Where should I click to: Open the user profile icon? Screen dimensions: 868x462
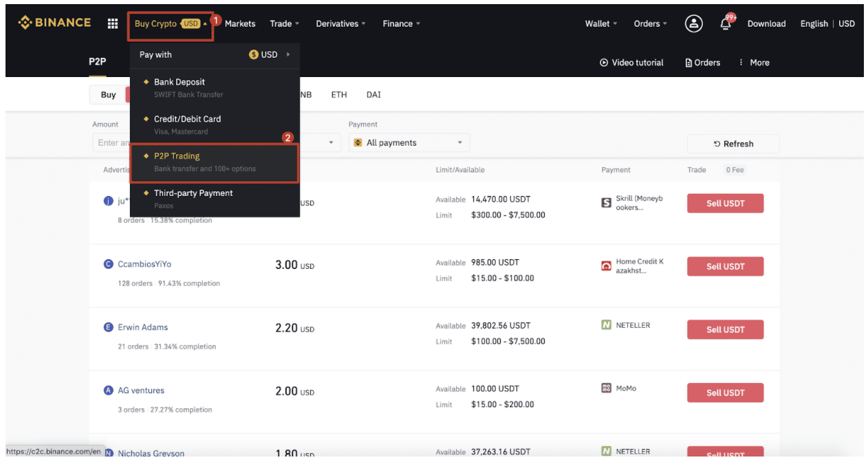tap(694, 23)
